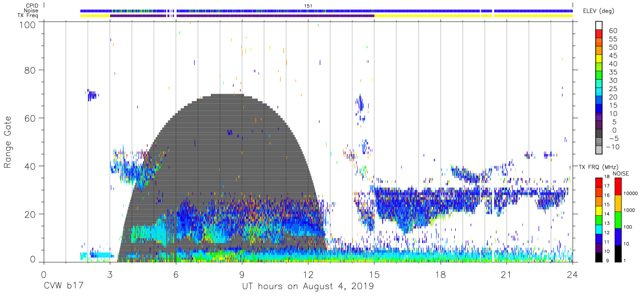Select the 'Noise' strip label at top left
644x297 pixels.
click(x=32, y=10)
